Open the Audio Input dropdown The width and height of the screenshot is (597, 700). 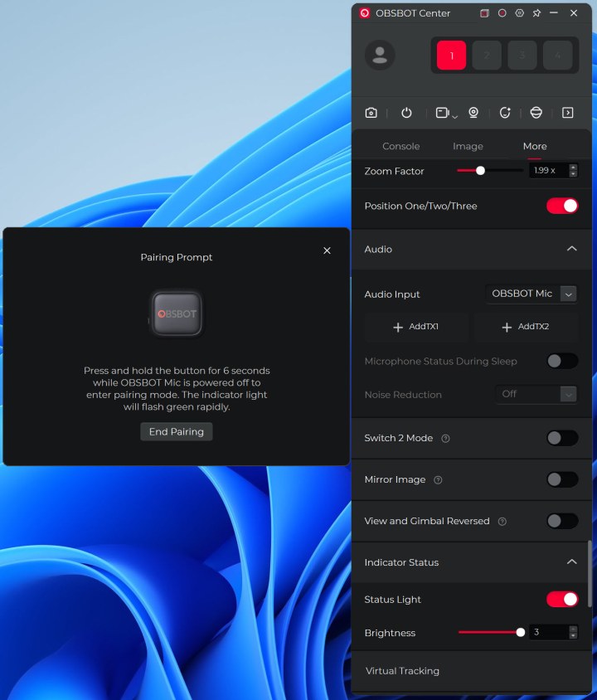(x=531, y=294)
